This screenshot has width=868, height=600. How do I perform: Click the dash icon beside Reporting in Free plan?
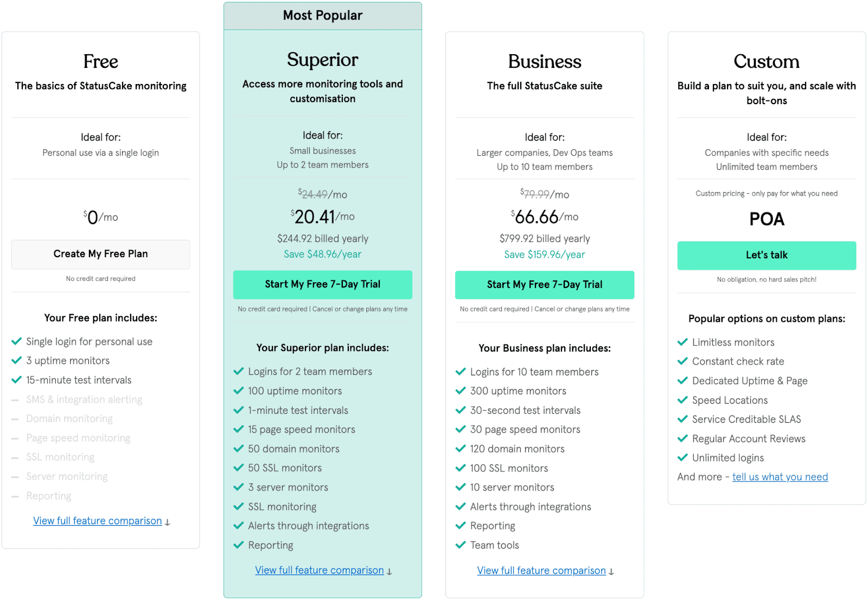(15, 496)
